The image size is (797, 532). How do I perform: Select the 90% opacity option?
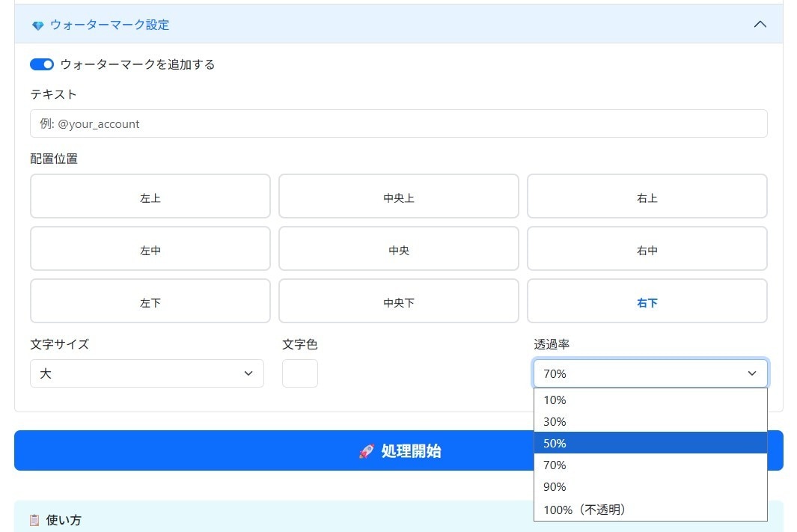point(650,487)
